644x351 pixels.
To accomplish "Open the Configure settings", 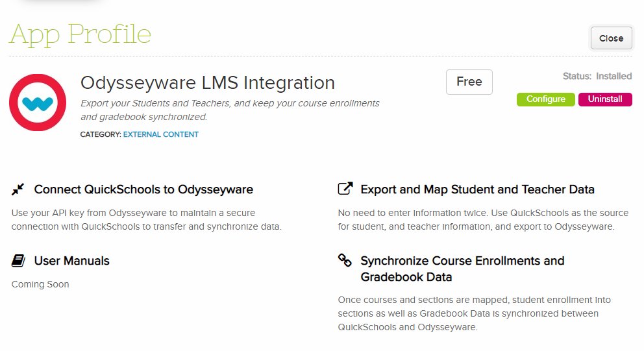I will (546, 99).
